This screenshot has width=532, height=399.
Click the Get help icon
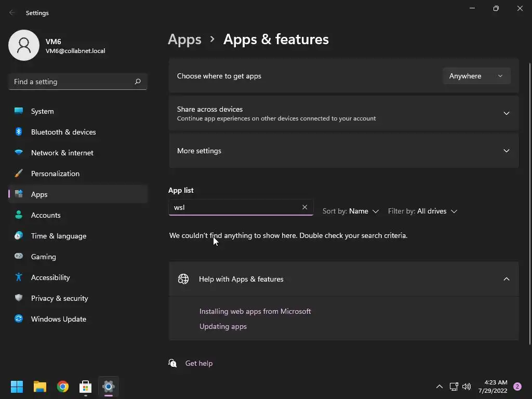click(x=173, y=363)
